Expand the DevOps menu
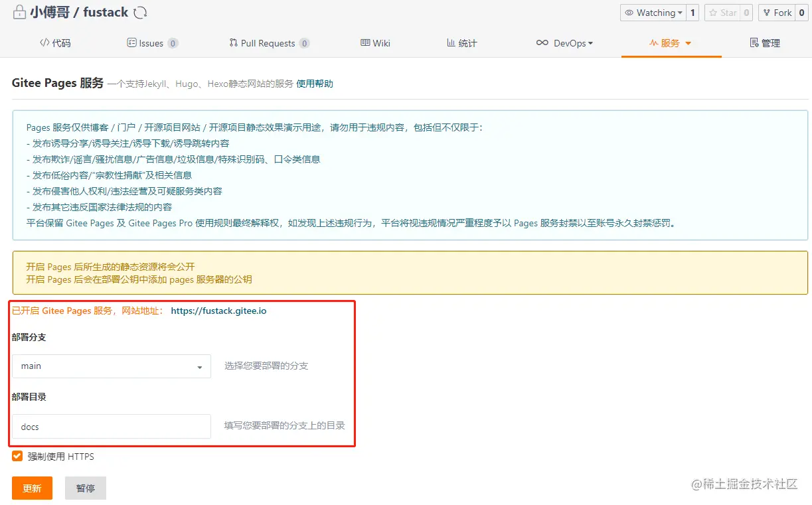This screenshot has width=812, height=505. pyautogui.click(x=564, y=43)
